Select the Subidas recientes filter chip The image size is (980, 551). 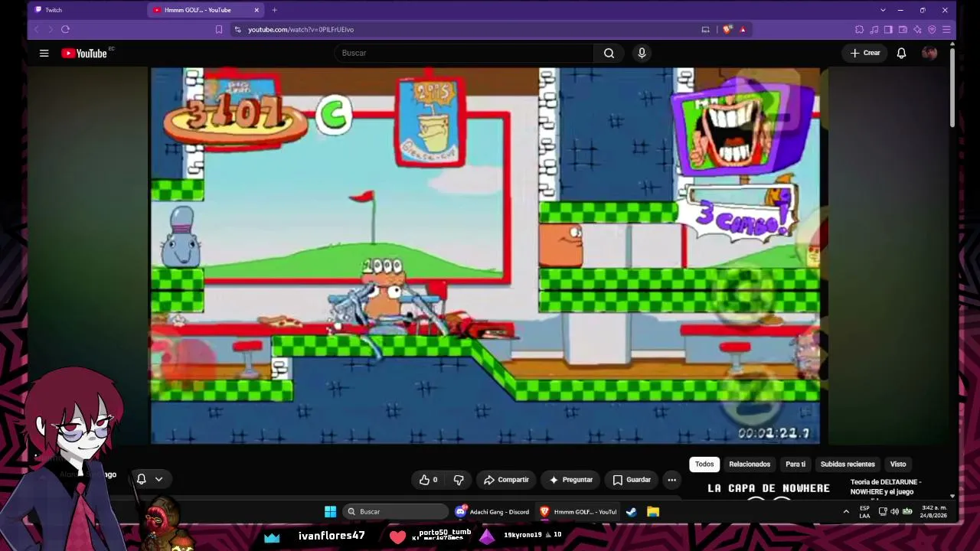point(848,464)
